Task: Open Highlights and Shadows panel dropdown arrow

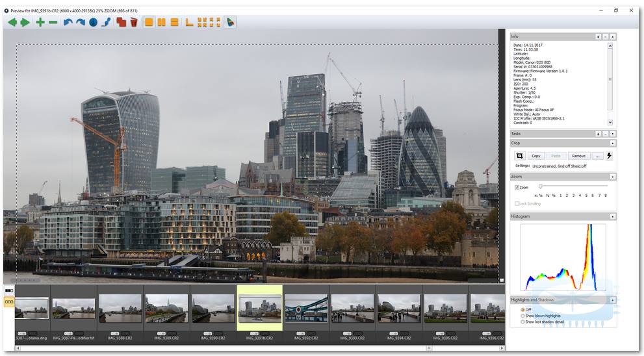Action: (x=613, y=300)
